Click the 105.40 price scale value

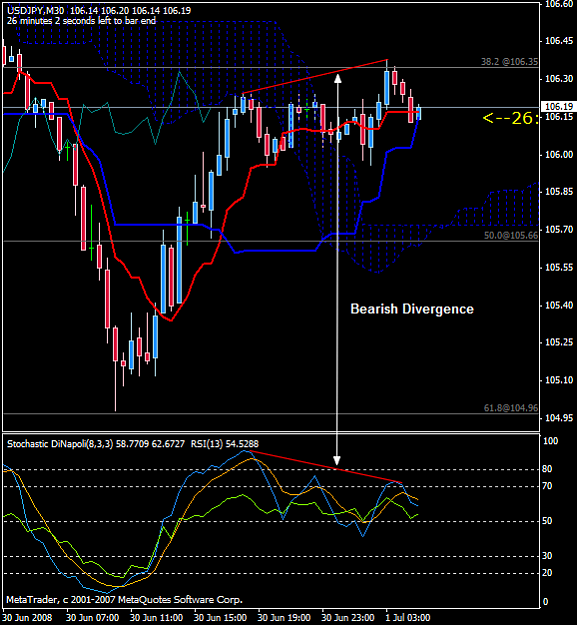point(559,305)
